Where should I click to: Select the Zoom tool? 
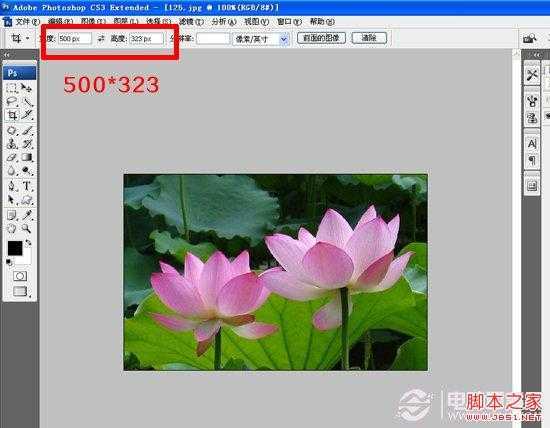click(27, 229)
